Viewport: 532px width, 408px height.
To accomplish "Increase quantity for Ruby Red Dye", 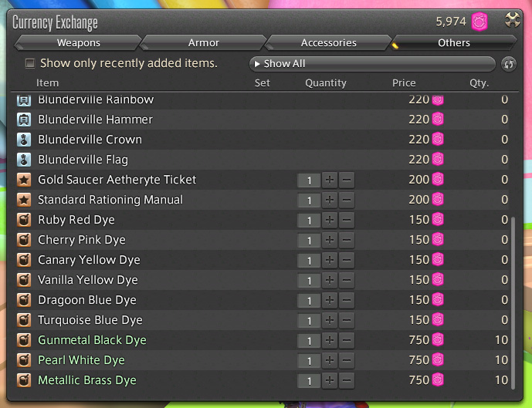I will (330, 220).
